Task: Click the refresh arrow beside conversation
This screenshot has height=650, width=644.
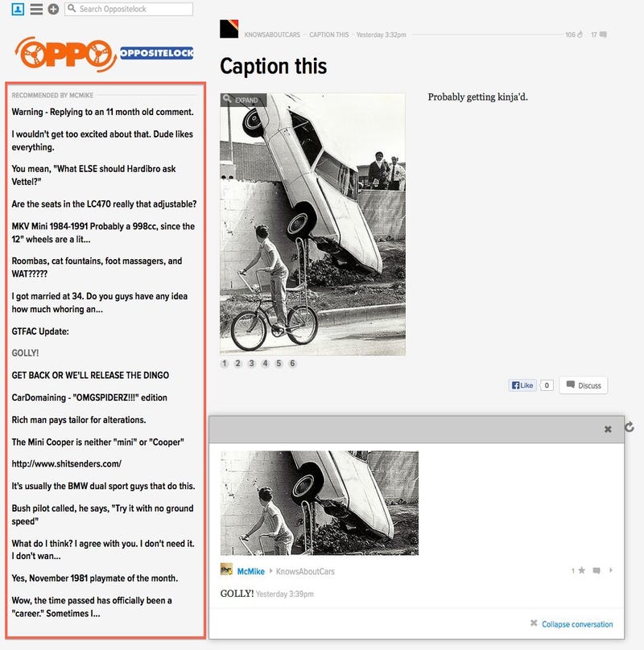Action: (629, 427)
